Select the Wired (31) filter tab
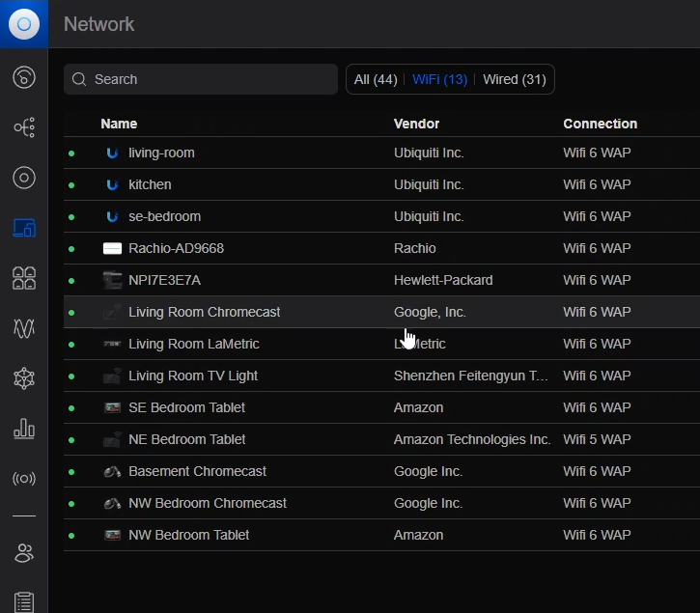This screenshot has height=613, width=700. click(x=515, y=79)
